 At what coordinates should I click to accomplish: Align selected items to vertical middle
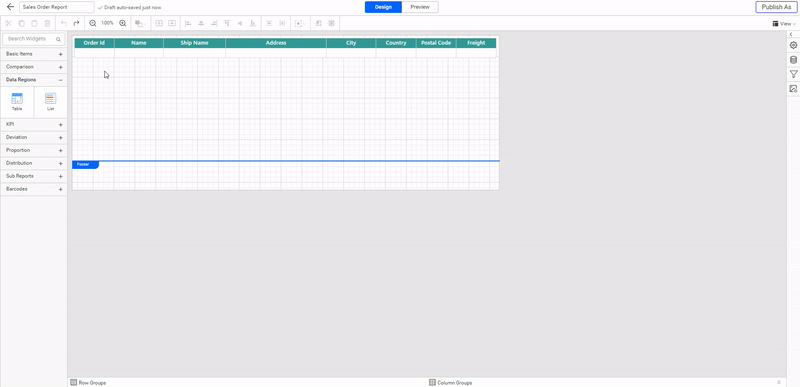(240, 23)
